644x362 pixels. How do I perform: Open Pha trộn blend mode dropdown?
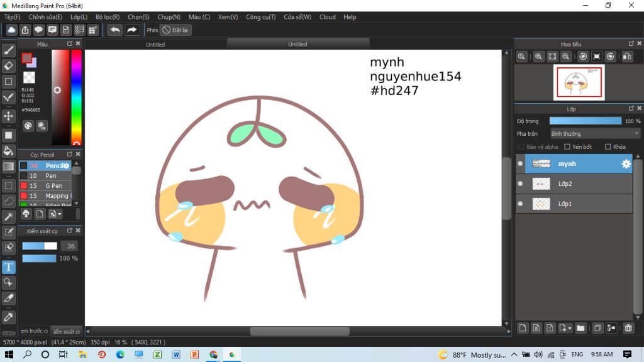[595, 134]
